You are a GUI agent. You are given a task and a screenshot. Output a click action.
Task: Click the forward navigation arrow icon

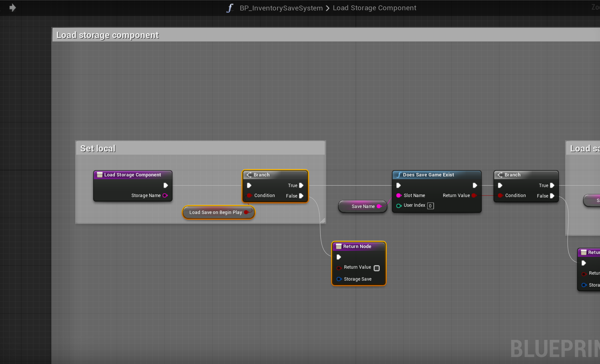(x=12, y=8)
